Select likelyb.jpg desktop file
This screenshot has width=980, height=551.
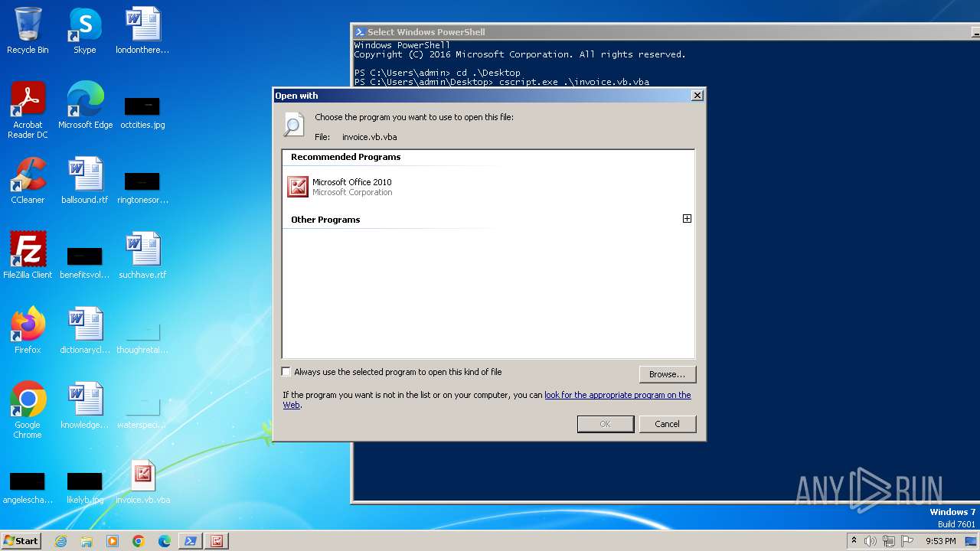tap(85, 487)
